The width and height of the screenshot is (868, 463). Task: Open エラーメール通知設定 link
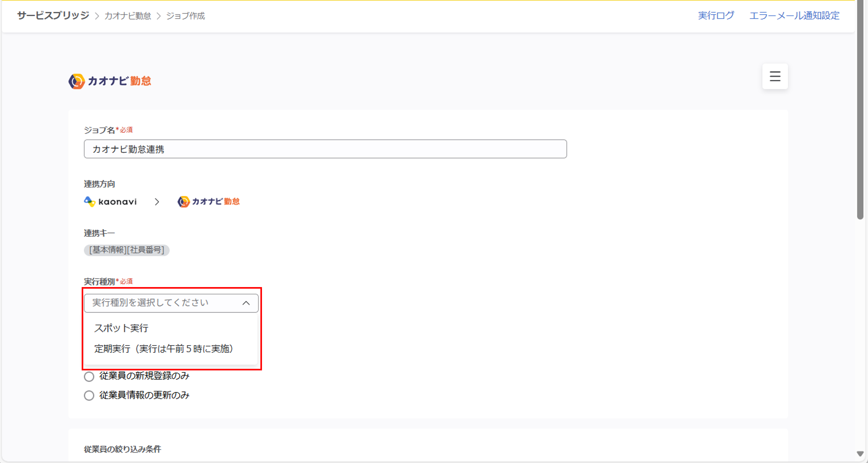pos(794,16)
